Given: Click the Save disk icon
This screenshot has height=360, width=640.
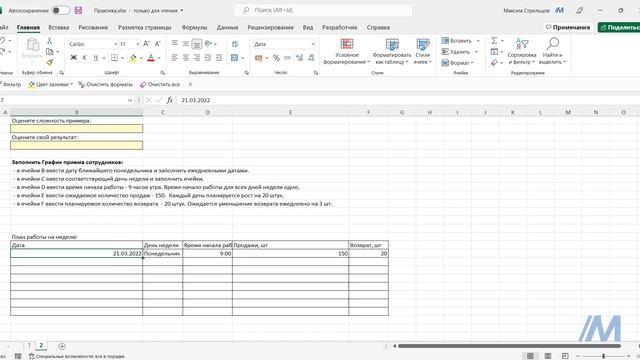Looking at the screenshot, I should click(x=78, y=10).
